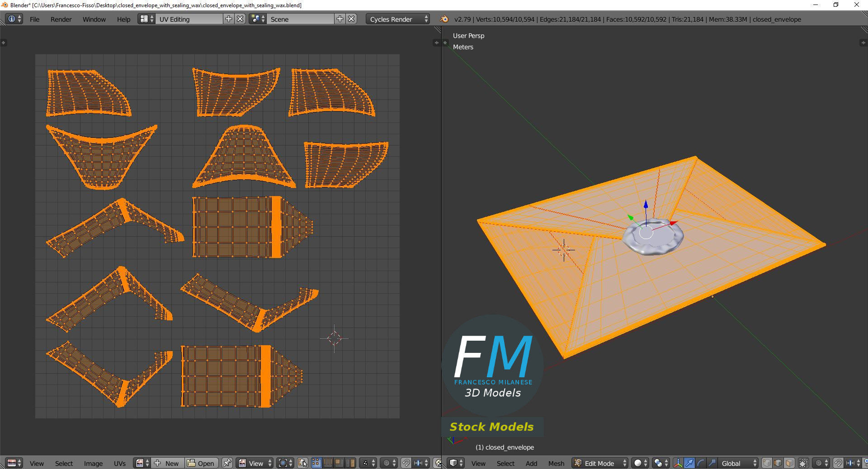Toggle limit selection to visible
Viewport: 868px width, 469px height.
(803, 463)
